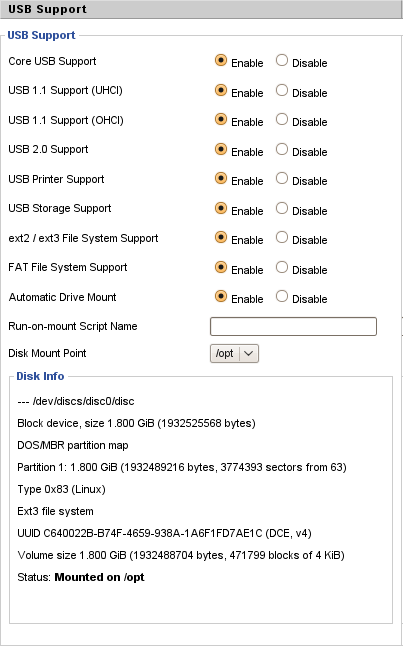The image size is (403, 646).
Task: Click the 'Disk Mount Point' label
Action: pyautogui.click(x=47, y=353)
